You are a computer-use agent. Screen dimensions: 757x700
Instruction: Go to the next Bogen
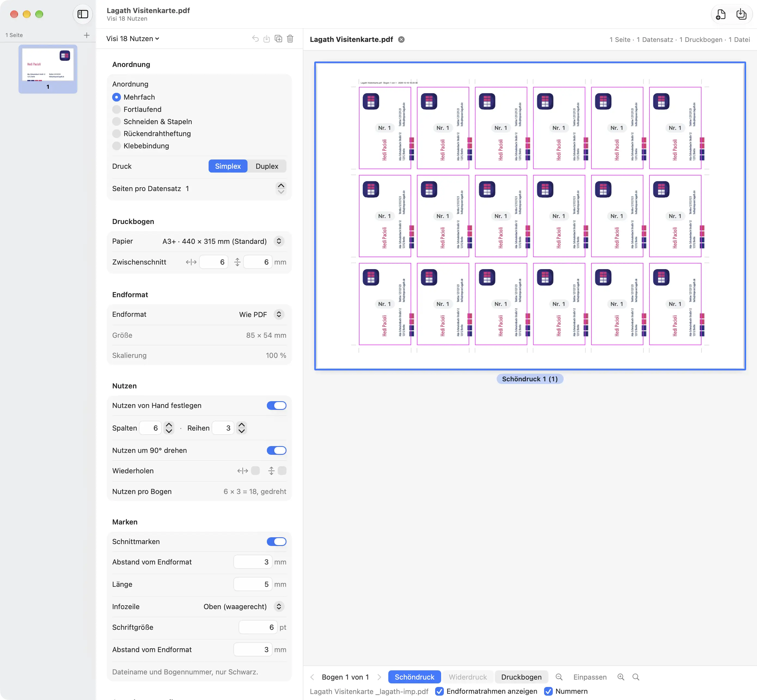[x=379, y=677]
